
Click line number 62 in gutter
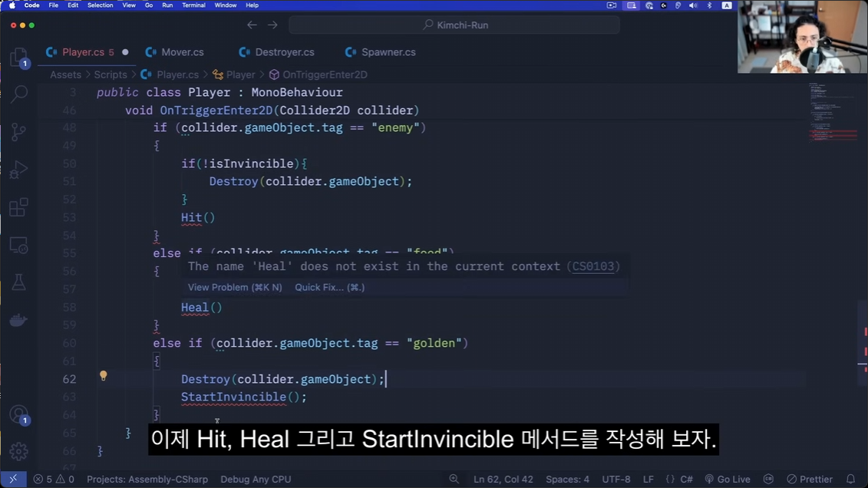(x=69, y=379)
